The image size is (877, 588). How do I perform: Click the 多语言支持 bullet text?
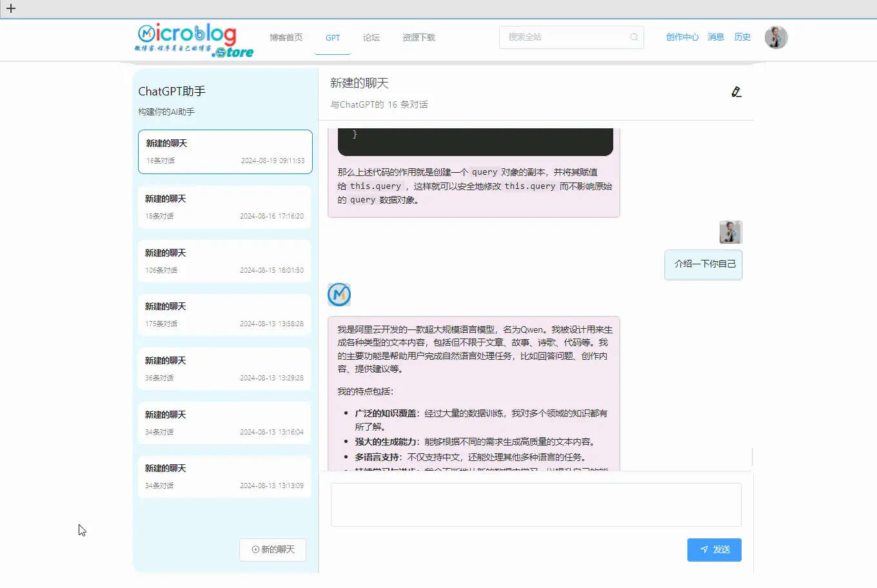point(377,457)
